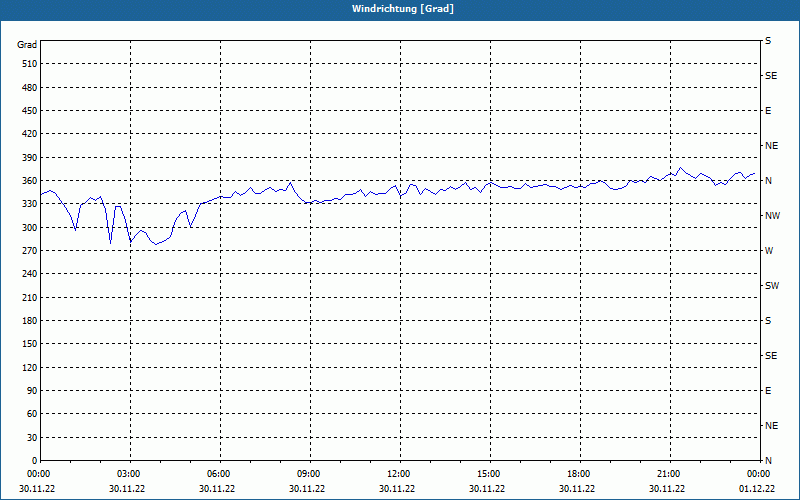The height and width of the screenshot is (500, 800).
Task: Select the N compass label beside the 360 gridline
Action: [768, 181]
